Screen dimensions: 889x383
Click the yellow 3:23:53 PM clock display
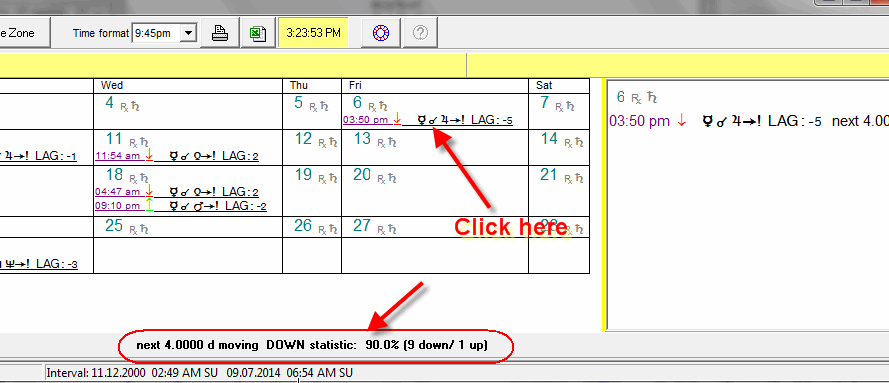click(x=313, y=33)
